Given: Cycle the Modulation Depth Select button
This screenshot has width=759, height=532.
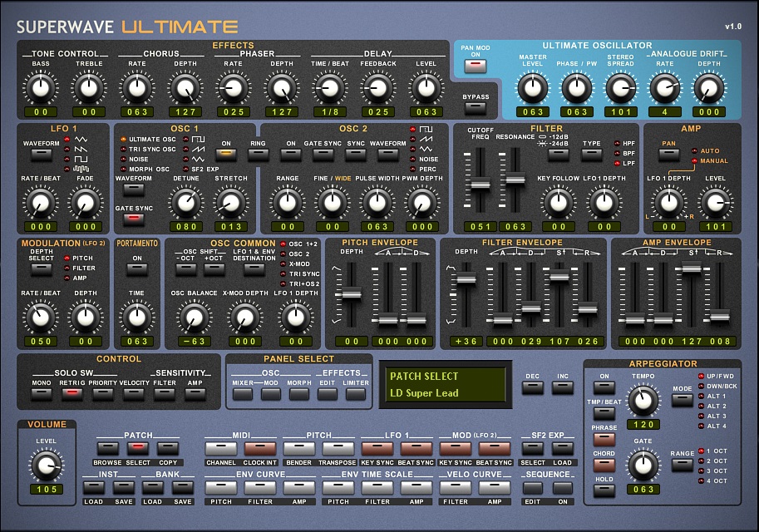Looking at the screenshot, I should 41,269.
